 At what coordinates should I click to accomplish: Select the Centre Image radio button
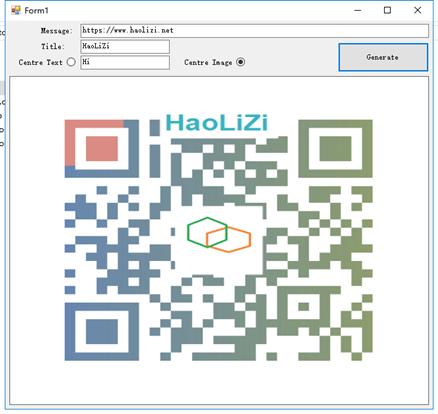point(240,62)
